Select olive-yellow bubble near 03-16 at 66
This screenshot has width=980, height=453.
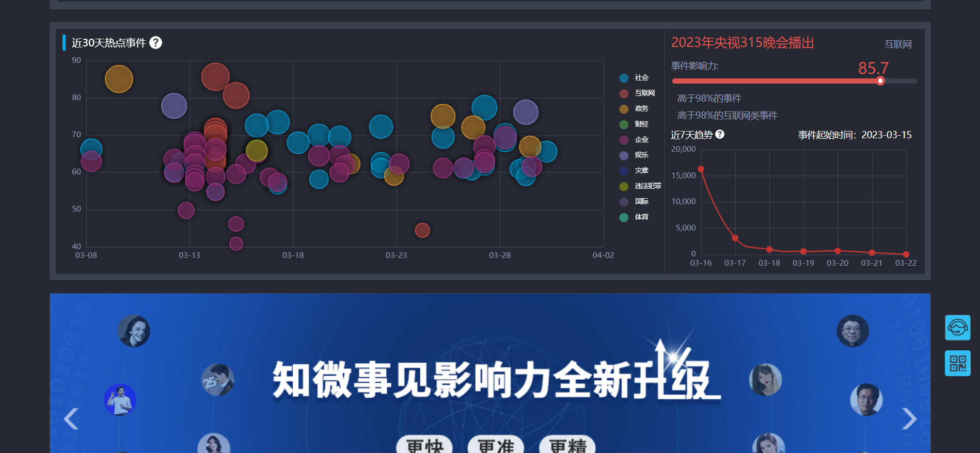[257, 151]
